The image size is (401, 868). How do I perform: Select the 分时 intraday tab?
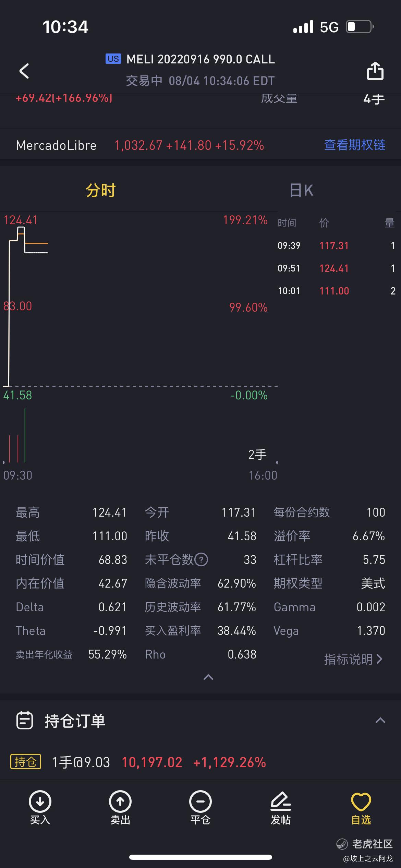[100, 190]
